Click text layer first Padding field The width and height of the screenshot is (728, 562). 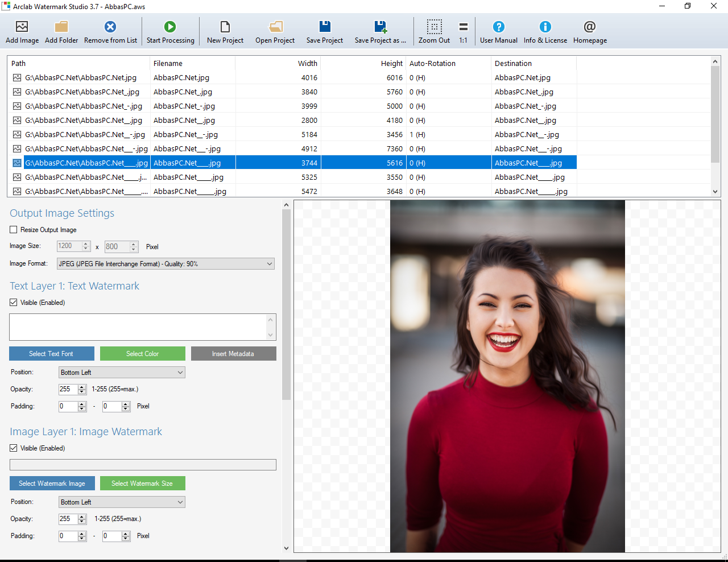pos(68,407)
